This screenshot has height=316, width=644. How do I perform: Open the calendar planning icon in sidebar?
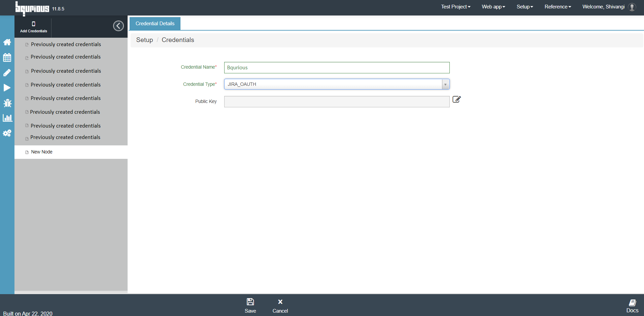[x=7, y=57]
